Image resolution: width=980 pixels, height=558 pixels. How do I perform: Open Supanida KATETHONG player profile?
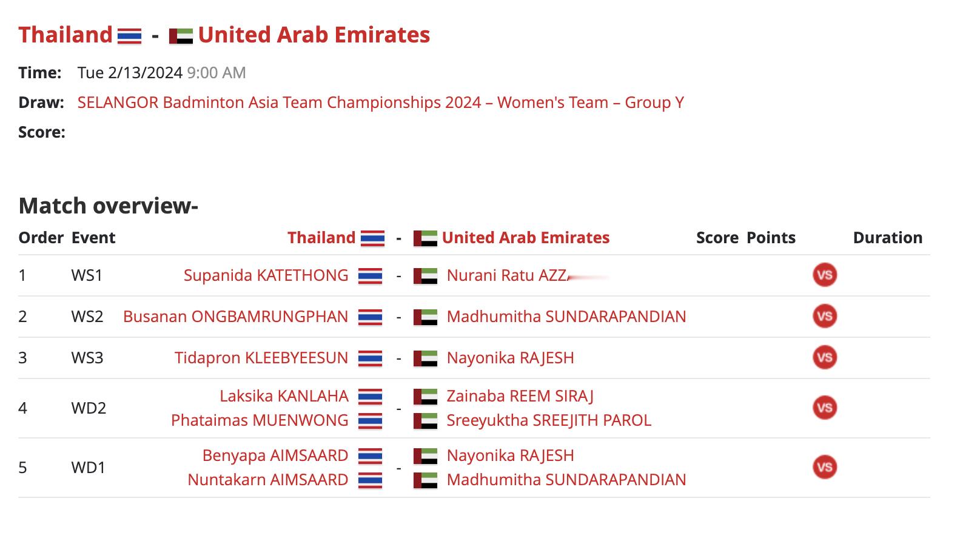[x=266, y=275]
